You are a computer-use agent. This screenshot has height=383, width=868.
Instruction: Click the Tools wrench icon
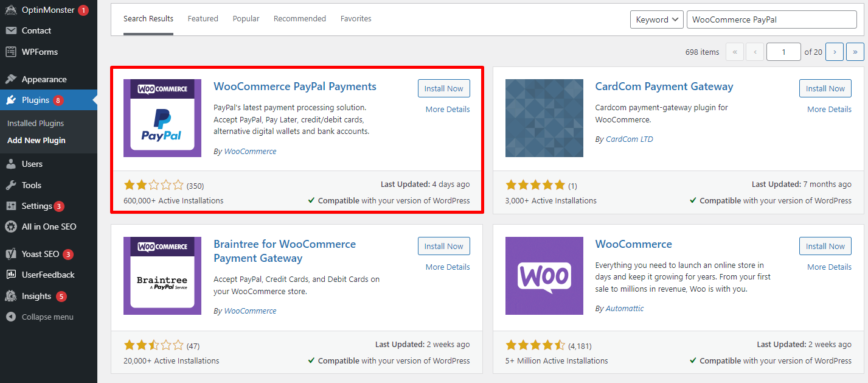click(11, 185)
